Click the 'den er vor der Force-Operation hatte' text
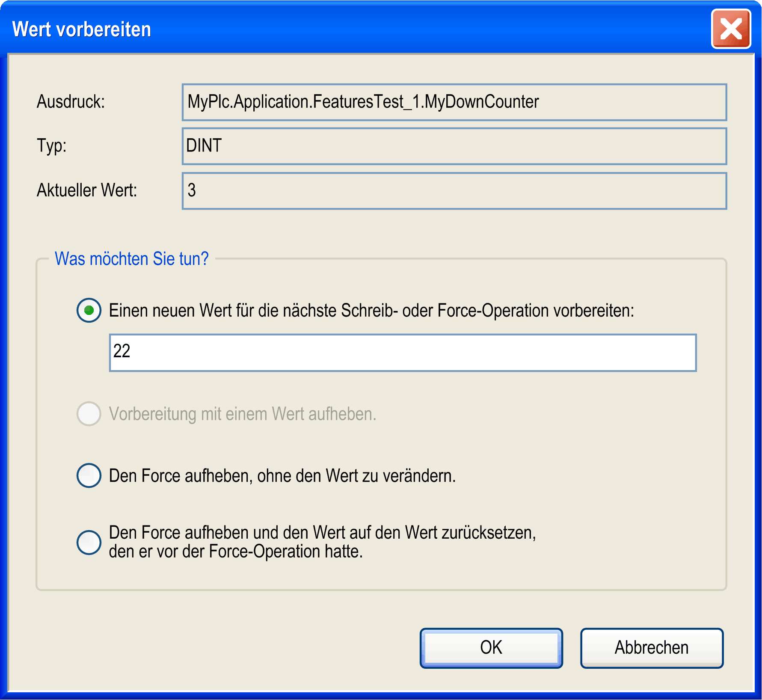The width and height of the screenshot is (762, 700). tap(236, 552)
